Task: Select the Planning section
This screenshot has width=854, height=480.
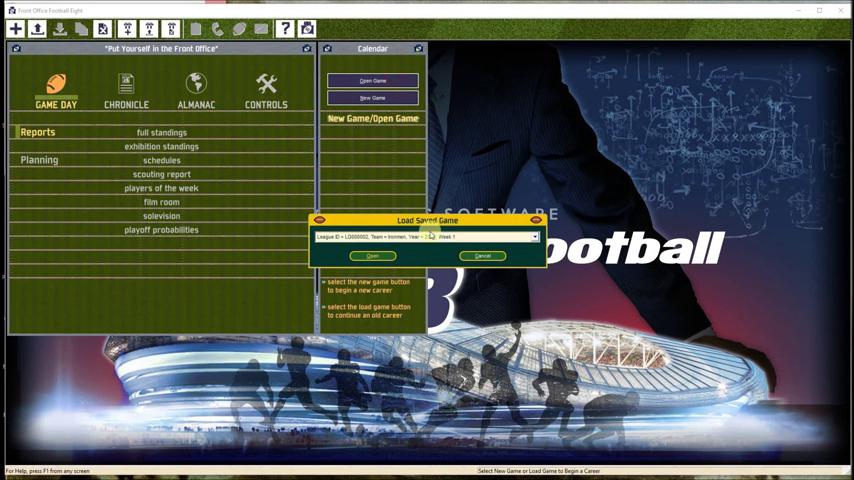Action: point(39,160)
